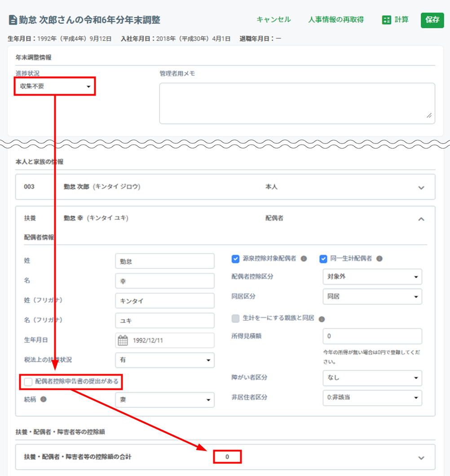Open the calendar icon for 生年月日

(x=123, y=341)
